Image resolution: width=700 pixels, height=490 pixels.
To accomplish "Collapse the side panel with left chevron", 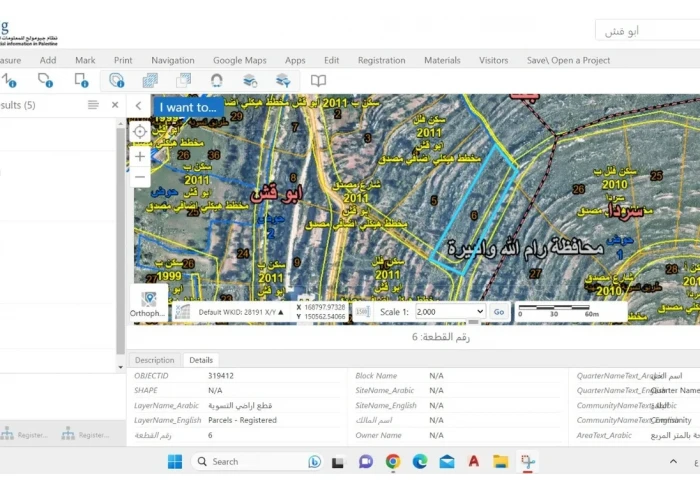I will [x=139, y=106].
